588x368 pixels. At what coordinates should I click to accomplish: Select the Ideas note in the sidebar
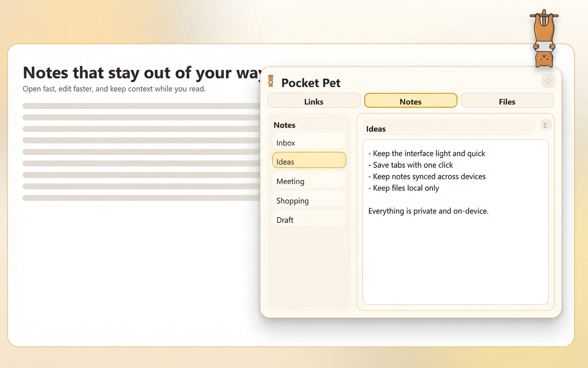[x=309, y=161]
